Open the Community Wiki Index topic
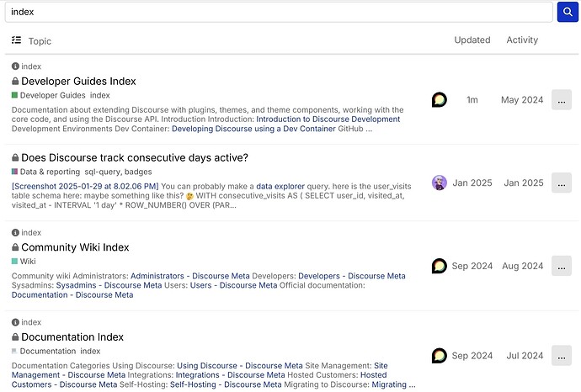This screenshot has width=581, height=392. [75, 247]
